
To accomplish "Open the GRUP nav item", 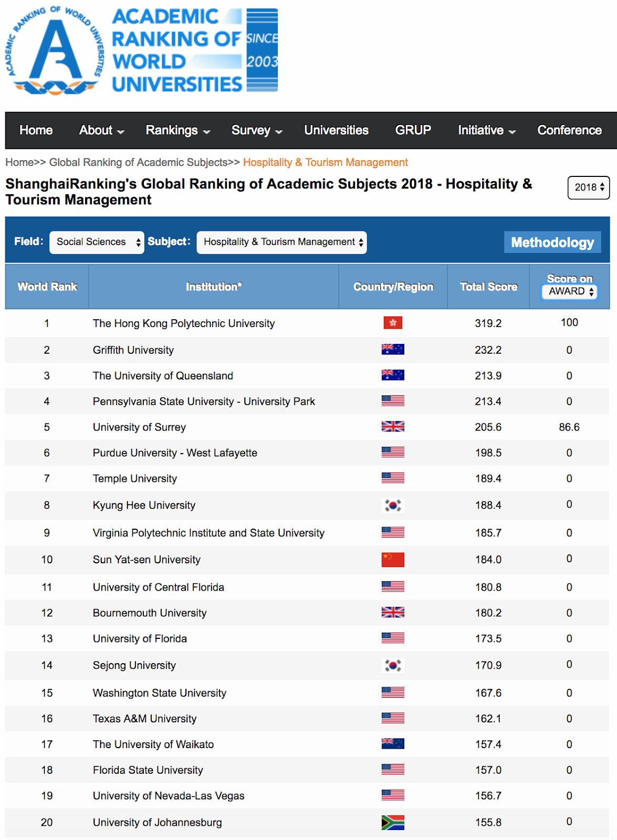I will click(413, 130).
